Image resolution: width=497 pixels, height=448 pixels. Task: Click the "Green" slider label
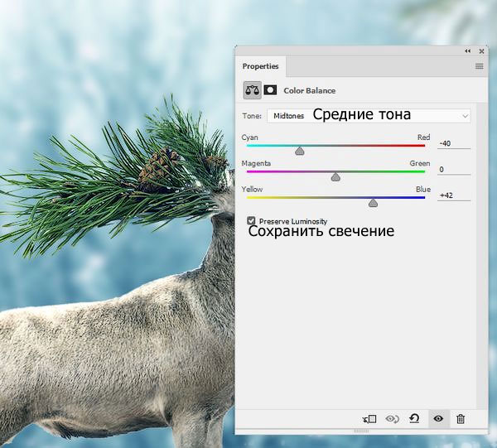point(420,163)
